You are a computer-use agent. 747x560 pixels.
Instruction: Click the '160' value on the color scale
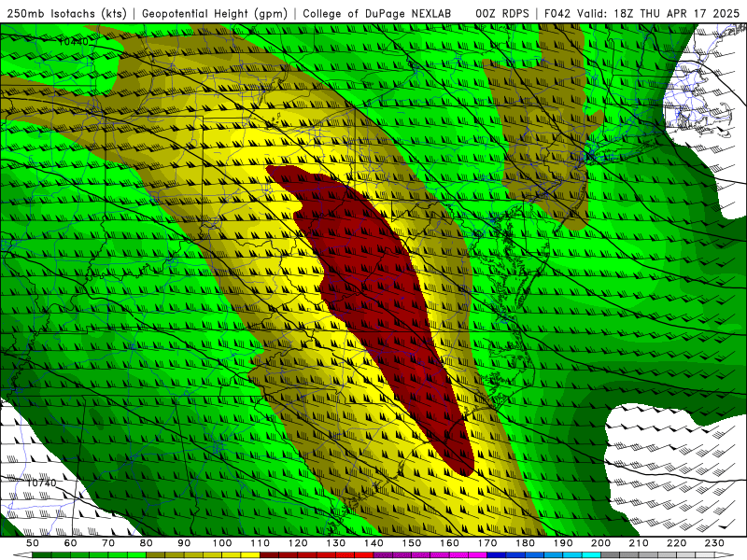pos(449,543)
